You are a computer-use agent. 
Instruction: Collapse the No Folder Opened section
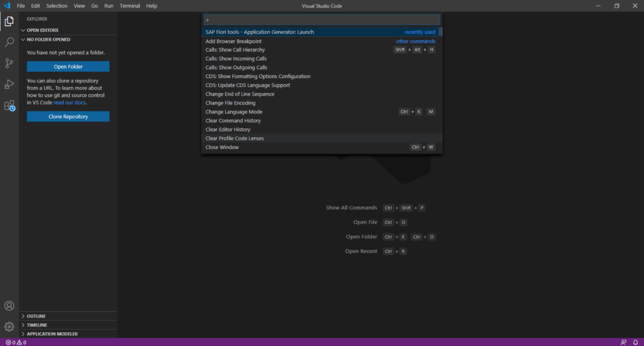click(x=68, y=40)
